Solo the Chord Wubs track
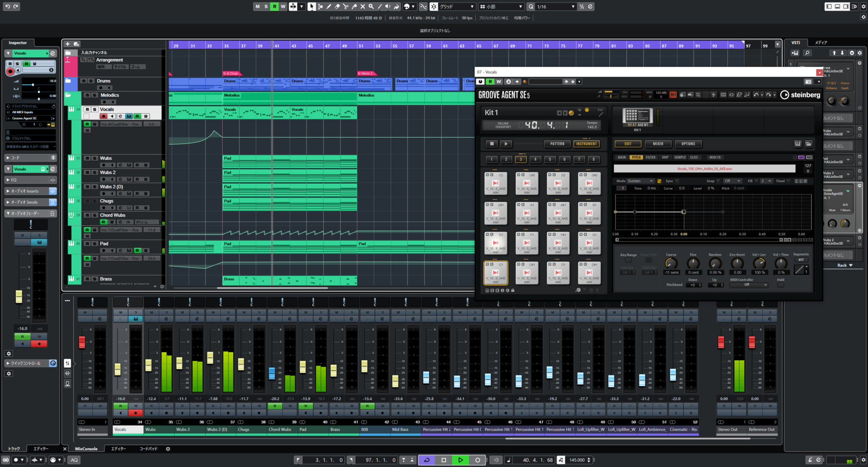The image size is (868, 467). tap(95, 215)
